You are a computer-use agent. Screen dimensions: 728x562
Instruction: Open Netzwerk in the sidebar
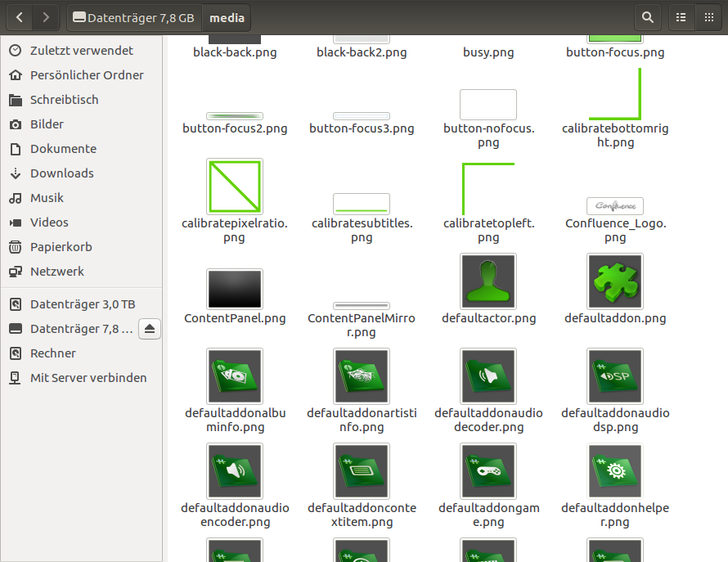click(81, 272)
